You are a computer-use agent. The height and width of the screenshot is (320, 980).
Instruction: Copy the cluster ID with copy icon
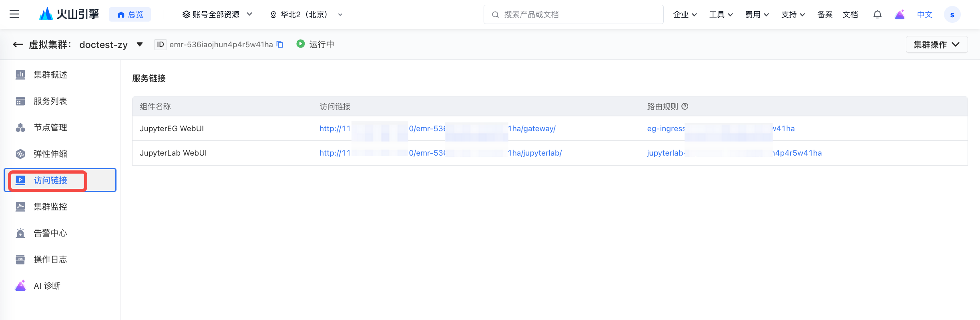coord(280,44)
